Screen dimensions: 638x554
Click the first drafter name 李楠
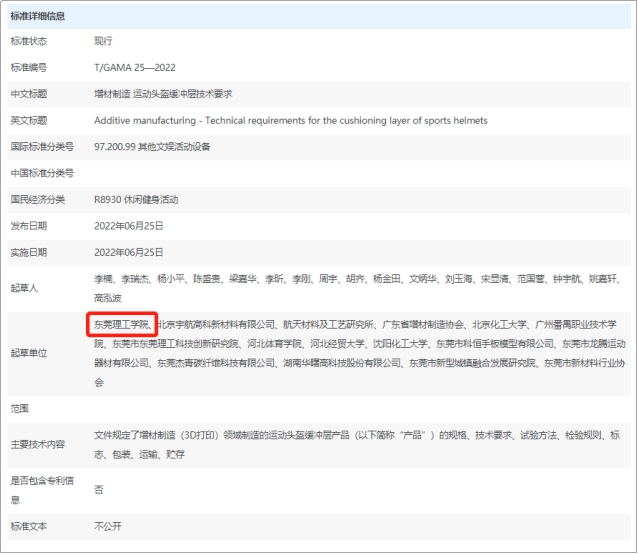[103, 279]
